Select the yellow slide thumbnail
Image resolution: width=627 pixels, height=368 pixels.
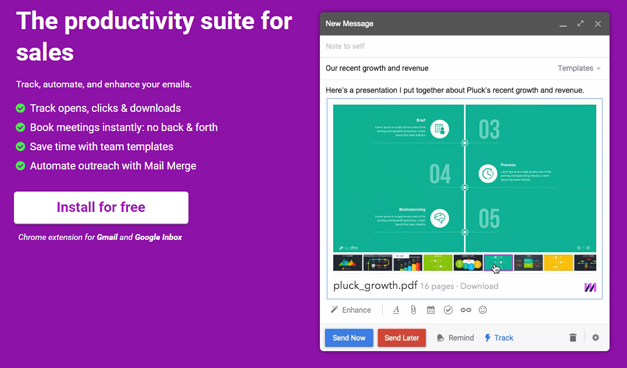coord(558,263)
